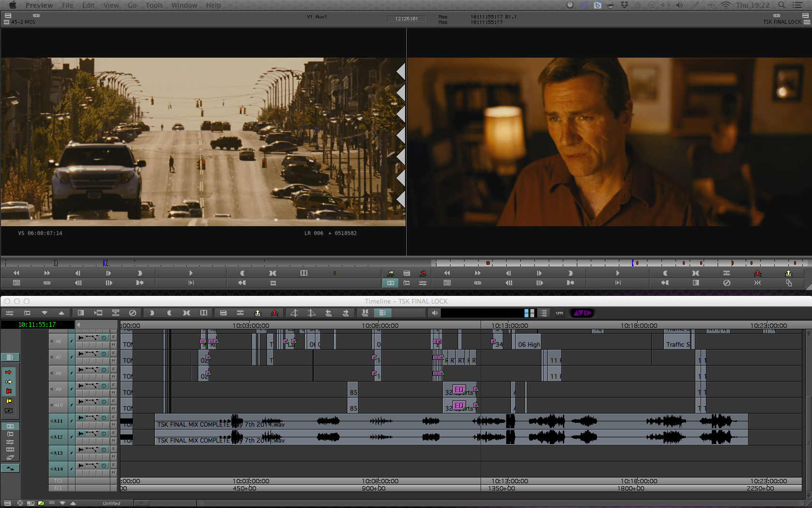Viewport: 812px width, 508px height.
Task: Toggle the A11 track selector on
Action: 58,421
